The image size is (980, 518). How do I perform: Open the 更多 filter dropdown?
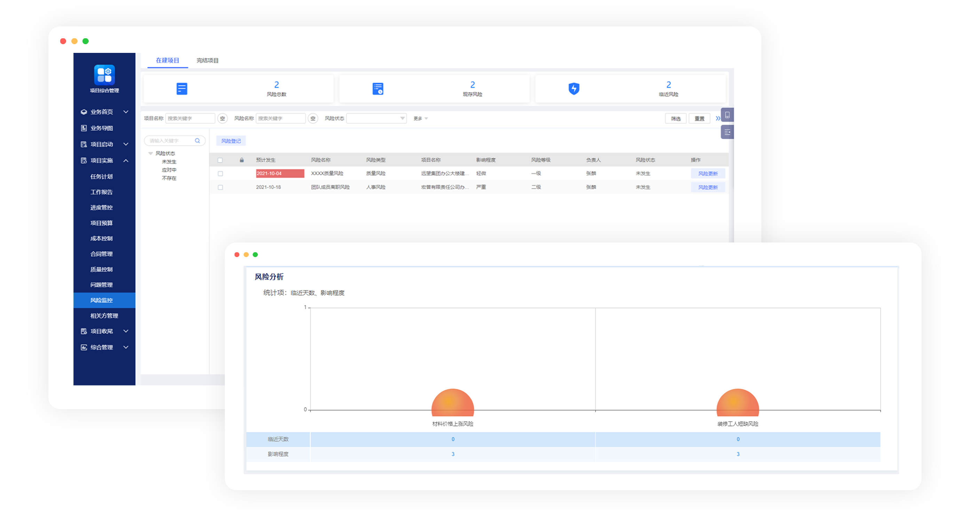pyautogui.click(x=421, y=119)
